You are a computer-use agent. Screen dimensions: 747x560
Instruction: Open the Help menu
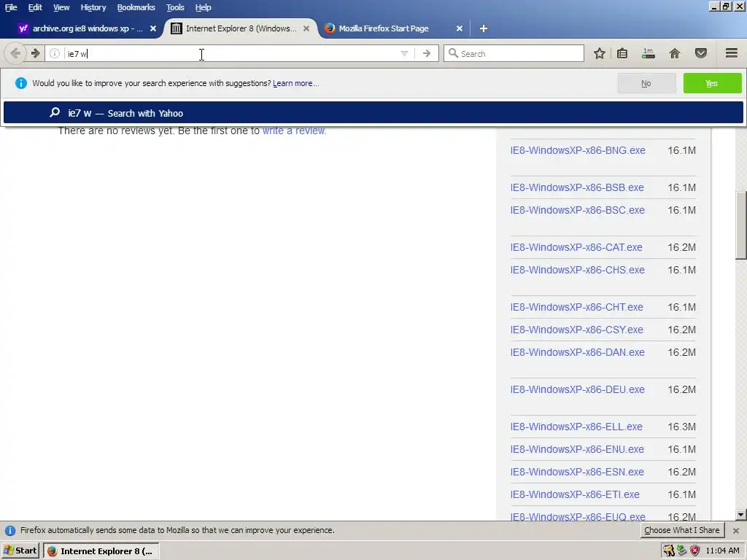(x=203, y=7)
